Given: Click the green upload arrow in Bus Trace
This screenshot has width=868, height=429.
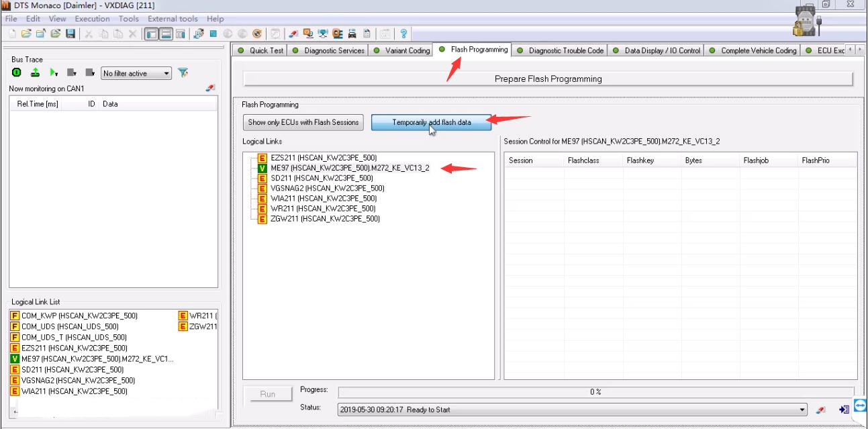Looking at the screenshot, I should point(34,73).
